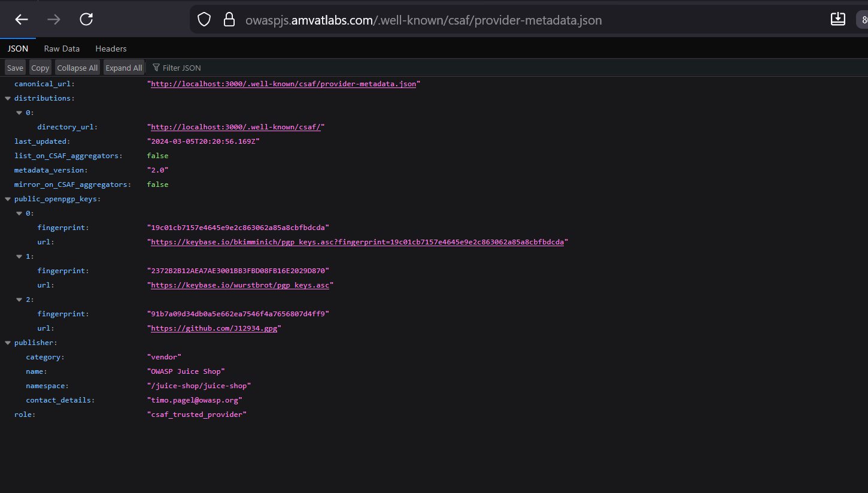Select the JSON viewer tab
Viewport: 868px width, 493px height.
pos(18,49)
